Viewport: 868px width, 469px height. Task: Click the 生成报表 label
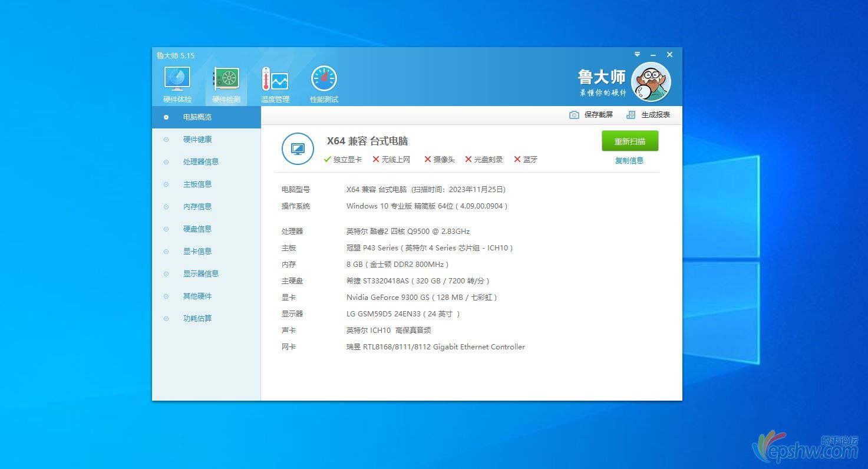tap(656, 115)
